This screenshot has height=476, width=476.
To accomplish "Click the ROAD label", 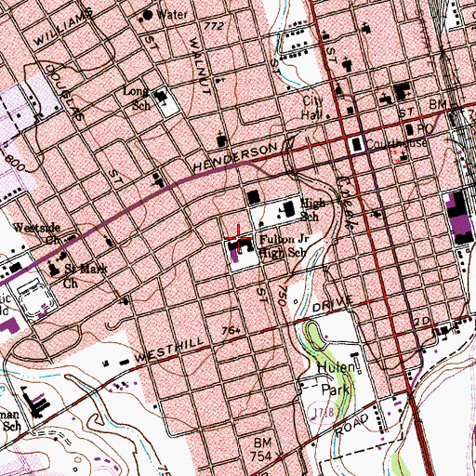I will tap(352, 425).
